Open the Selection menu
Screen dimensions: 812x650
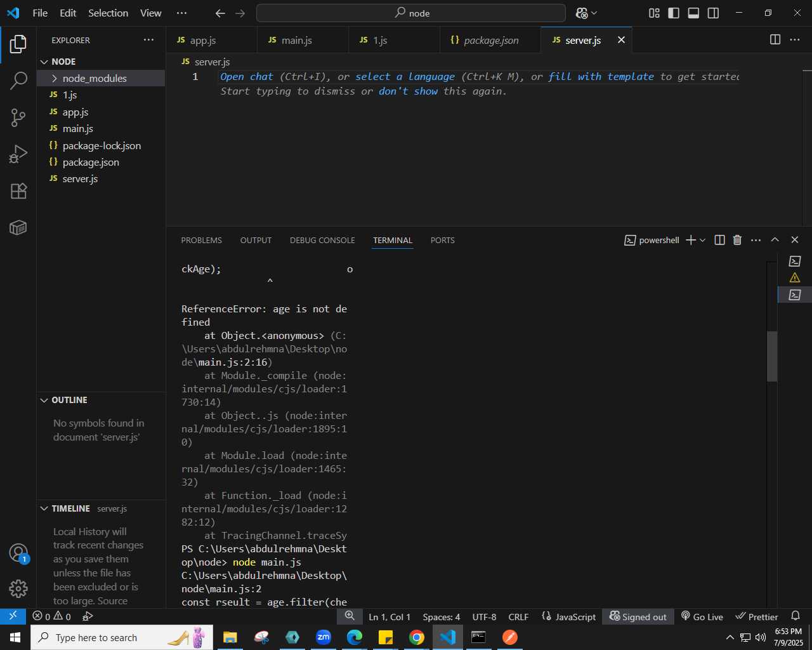click(x=108, y=13)
